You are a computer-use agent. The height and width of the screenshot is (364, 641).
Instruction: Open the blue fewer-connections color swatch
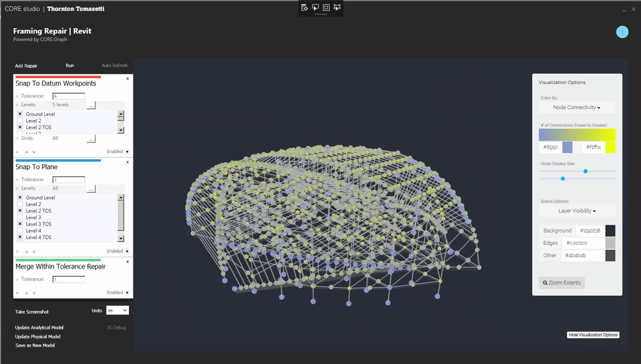[x=567, y=147]
